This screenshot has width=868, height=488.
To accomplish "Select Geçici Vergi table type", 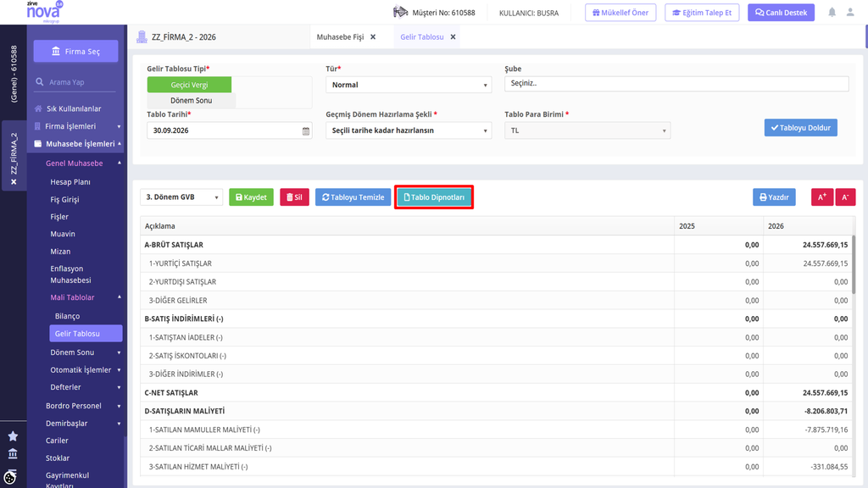I will point(189,85).
